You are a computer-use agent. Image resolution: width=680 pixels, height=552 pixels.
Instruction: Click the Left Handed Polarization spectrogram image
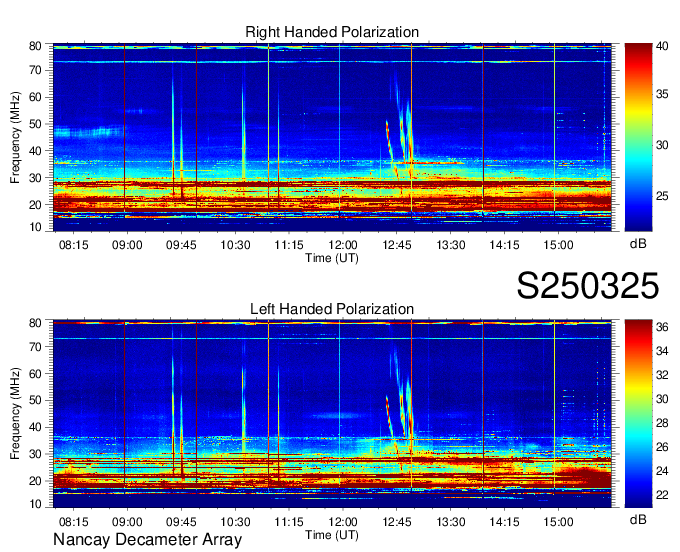tap(332, 414)
